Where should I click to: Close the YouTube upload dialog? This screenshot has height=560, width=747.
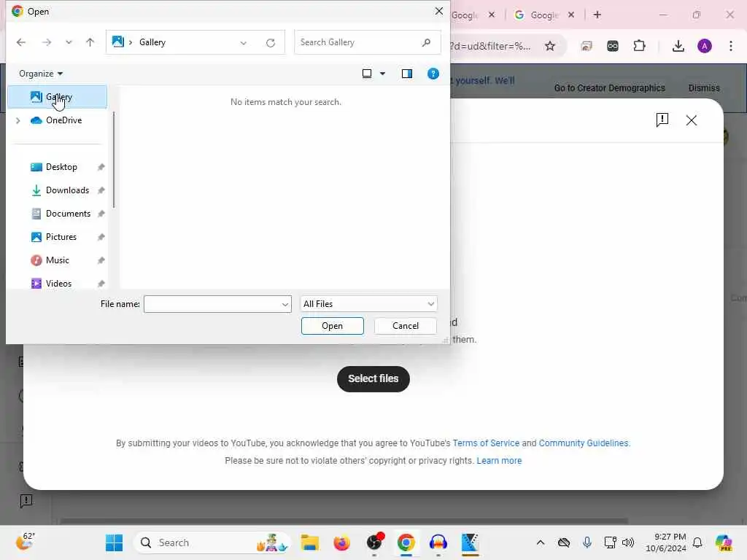[692, 120]
